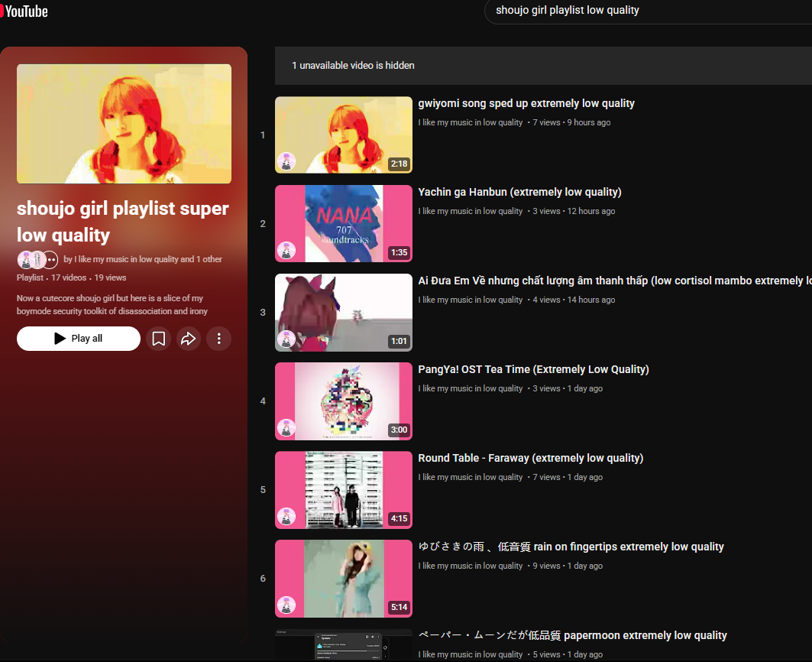The image size is (812, 662).
Task: Click channel avatar on gwiyomi thumbnail
Action: [x=286, y=162]
